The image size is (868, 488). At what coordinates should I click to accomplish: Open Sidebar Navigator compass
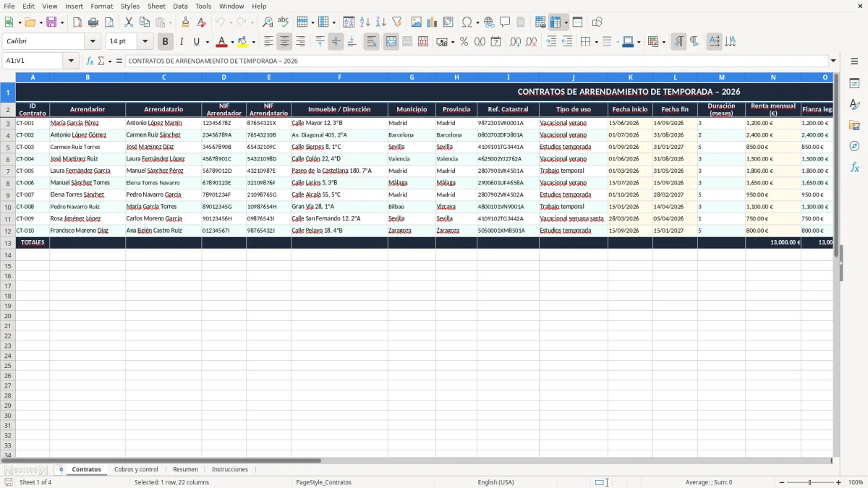pyautogui.click(x=854, y=146)
